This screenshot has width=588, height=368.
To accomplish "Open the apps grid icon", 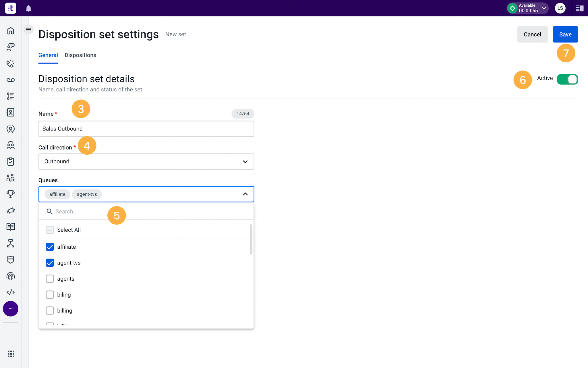I will coord(11,354).
